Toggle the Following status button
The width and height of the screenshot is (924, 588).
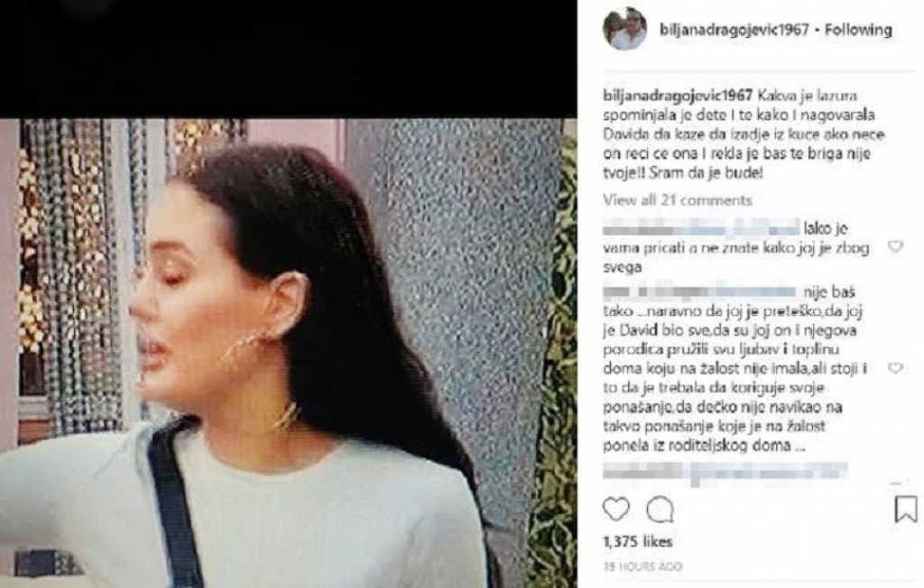point(858,30)
